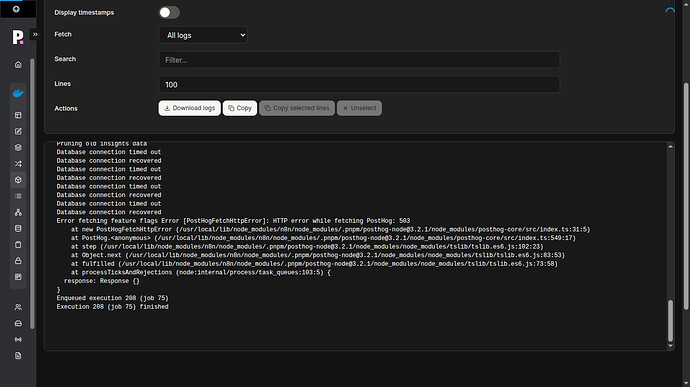Click the Download logs button

point(190,108)
